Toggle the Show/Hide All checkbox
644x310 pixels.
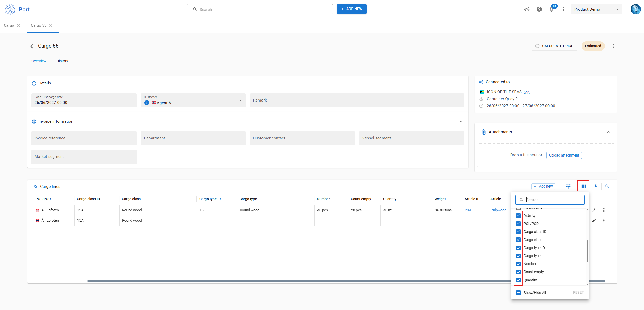pyautogui.click(x=518, y=293)
